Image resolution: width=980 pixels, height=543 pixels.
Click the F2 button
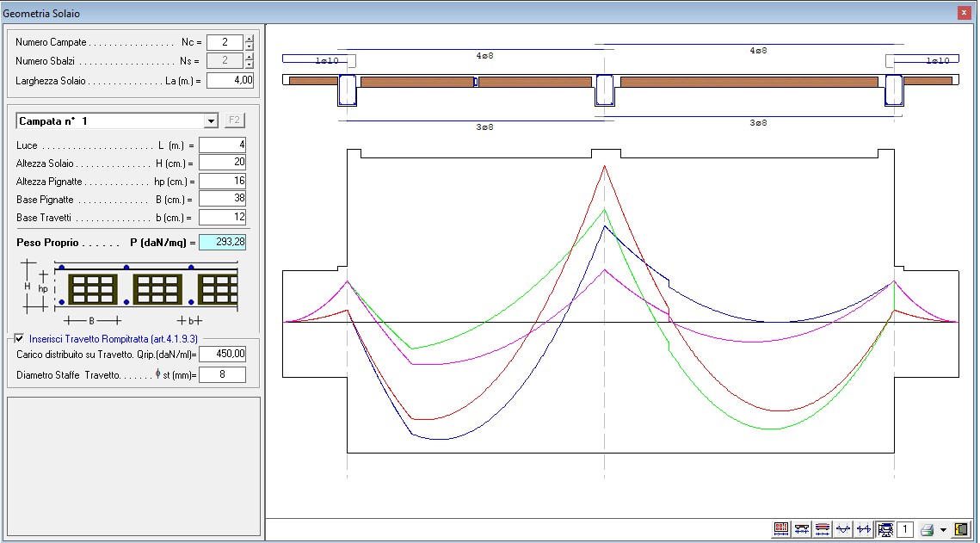234,120
